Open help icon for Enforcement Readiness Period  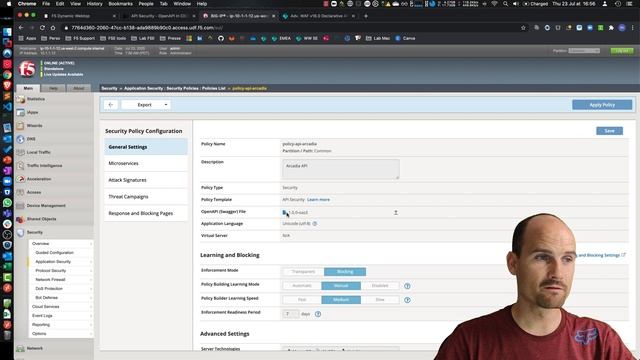point(318,314)
